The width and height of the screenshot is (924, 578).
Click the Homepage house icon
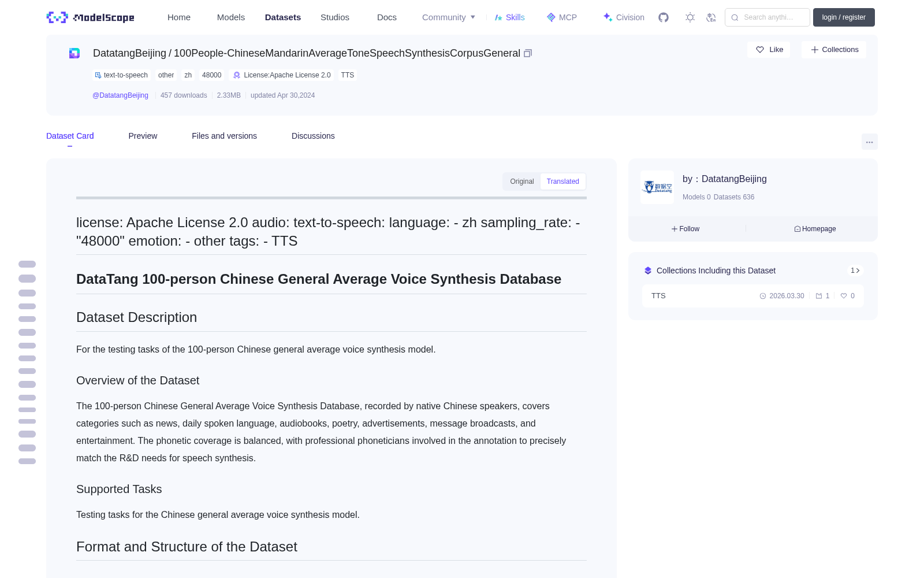798,229
